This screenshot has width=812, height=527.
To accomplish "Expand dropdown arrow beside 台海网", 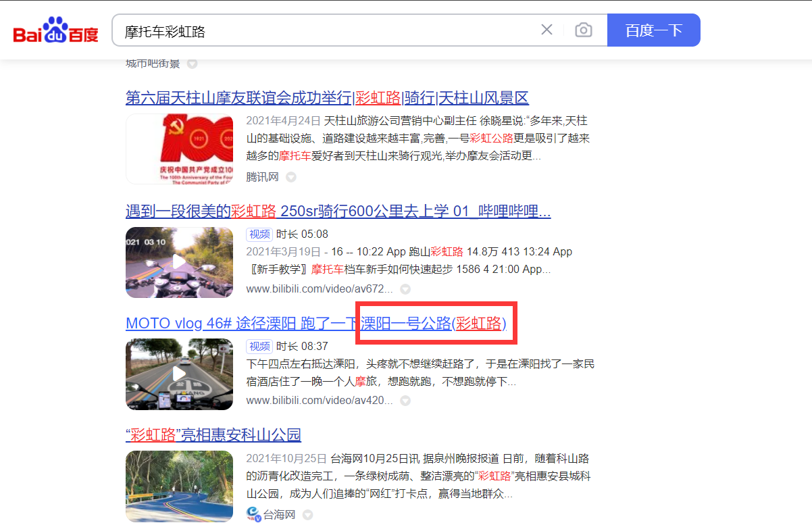I will 308,515.
